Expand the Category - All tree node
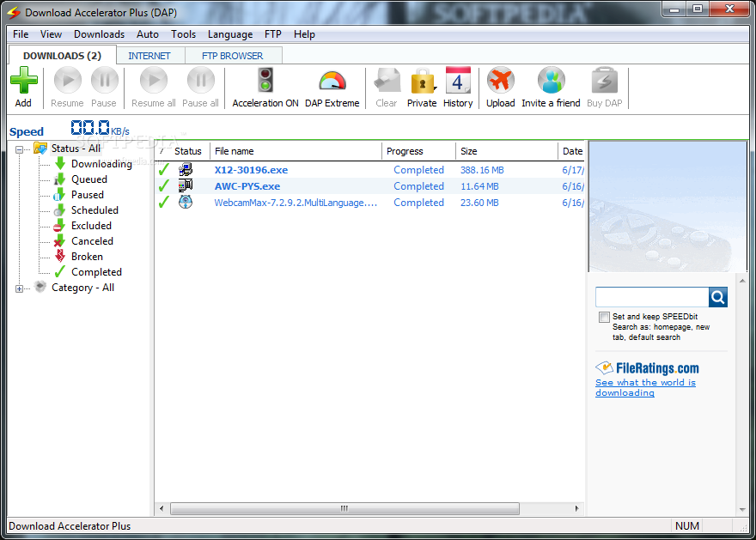Viewport: 756px width, 540px height. 18,288
